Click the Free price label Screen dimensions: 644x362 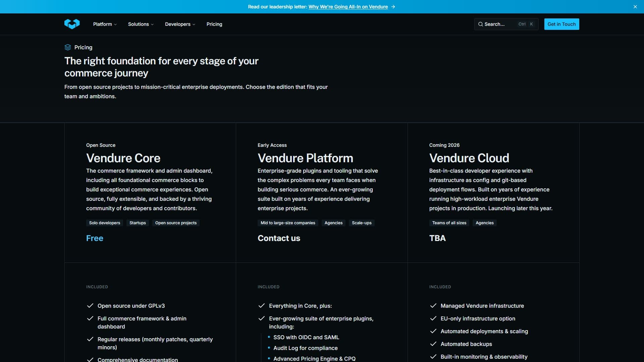pos(95,238)
